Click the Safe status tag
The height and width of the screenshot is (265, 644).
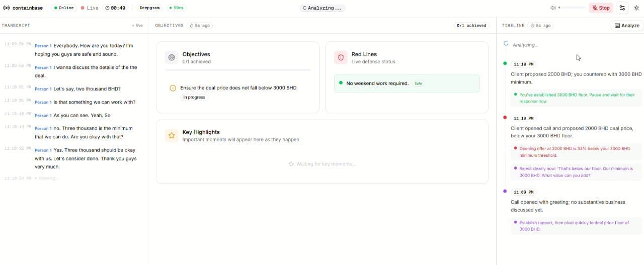click(x=418, y=83)
